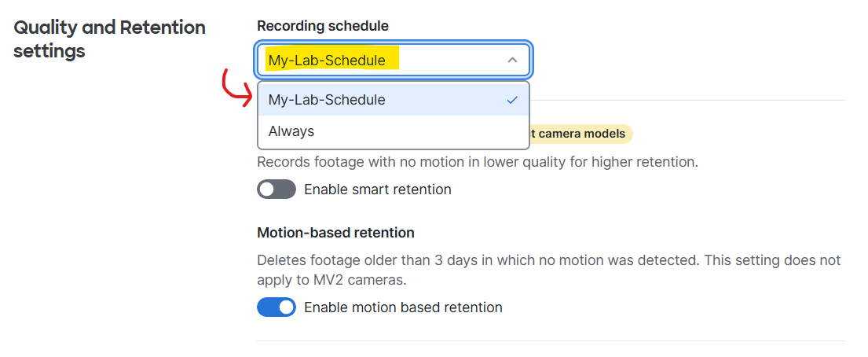This screenshot has height=357, width=868.
Task: Select My-Lab-Schedule in the open dropdown list
Action: point(393,100)
